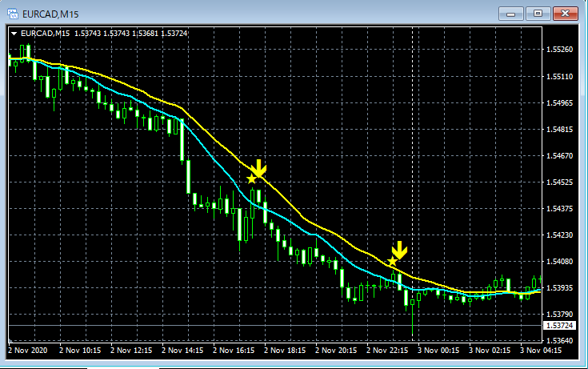Expand the chart symbol dropdown triangle
The width and height of the screenshot is (588, 369).
[x=14, y=34]
